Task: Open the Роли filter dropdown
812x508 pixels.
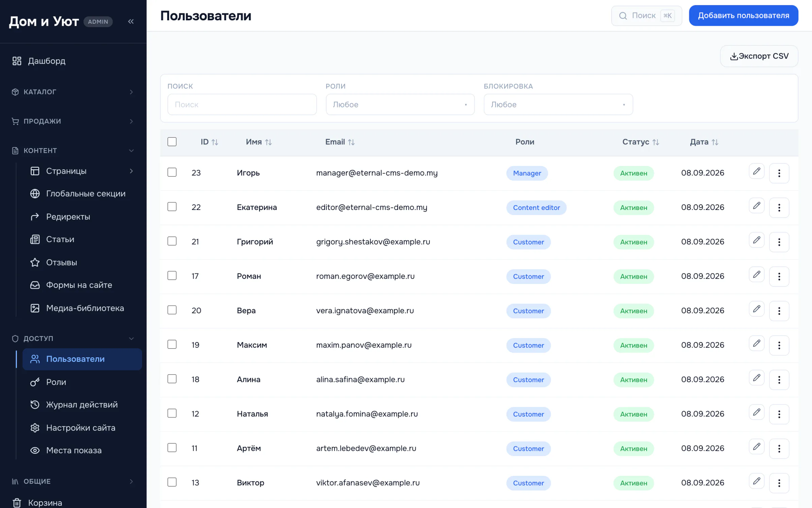Action: click(x=400, y=105)
